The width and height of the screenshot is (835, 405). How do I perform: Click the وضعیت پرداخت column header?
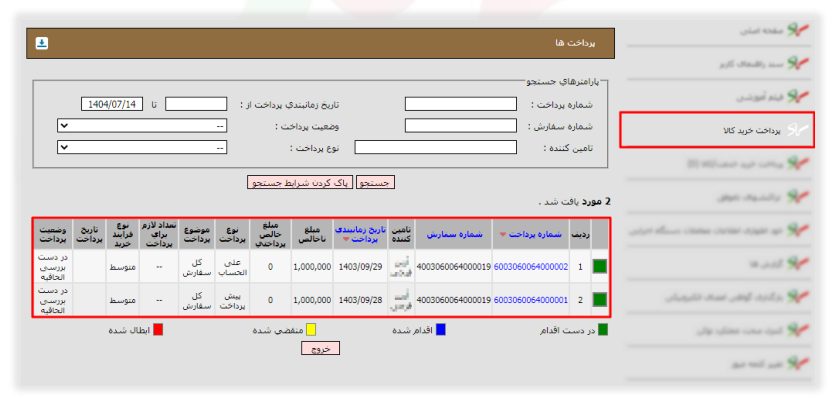(53, 234)
